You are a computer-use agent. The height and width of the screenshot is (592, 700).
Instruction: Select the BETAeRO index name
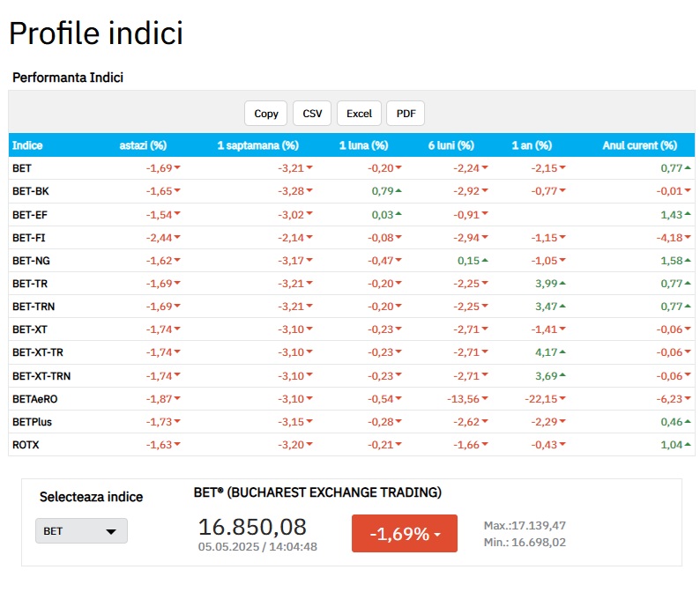click(x=34, y=399)
